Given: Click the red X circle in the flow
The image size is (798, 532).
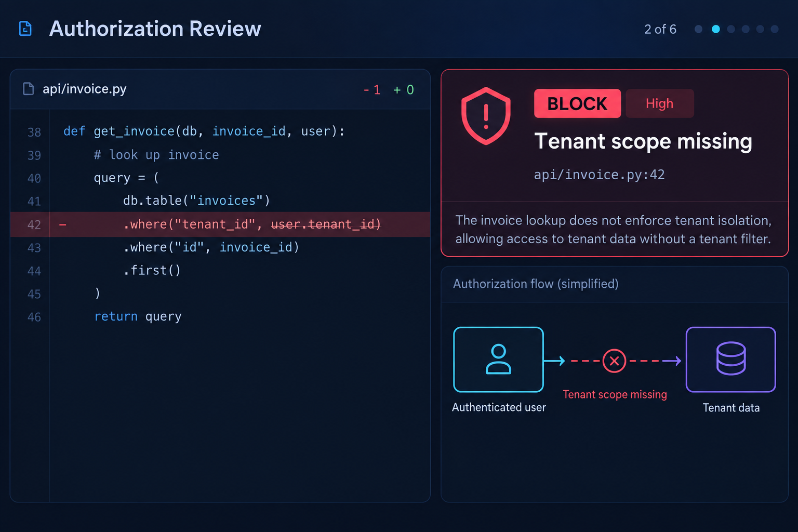Looking at the screenshot, I should pyautogui.click(x=614, y=361).
